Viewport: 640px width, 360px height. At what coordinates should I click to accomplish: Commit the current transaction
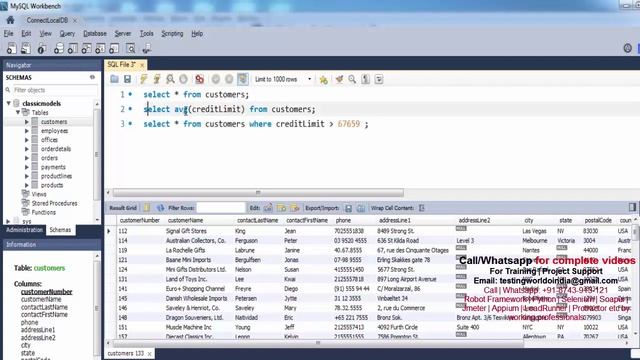point(216,79)
